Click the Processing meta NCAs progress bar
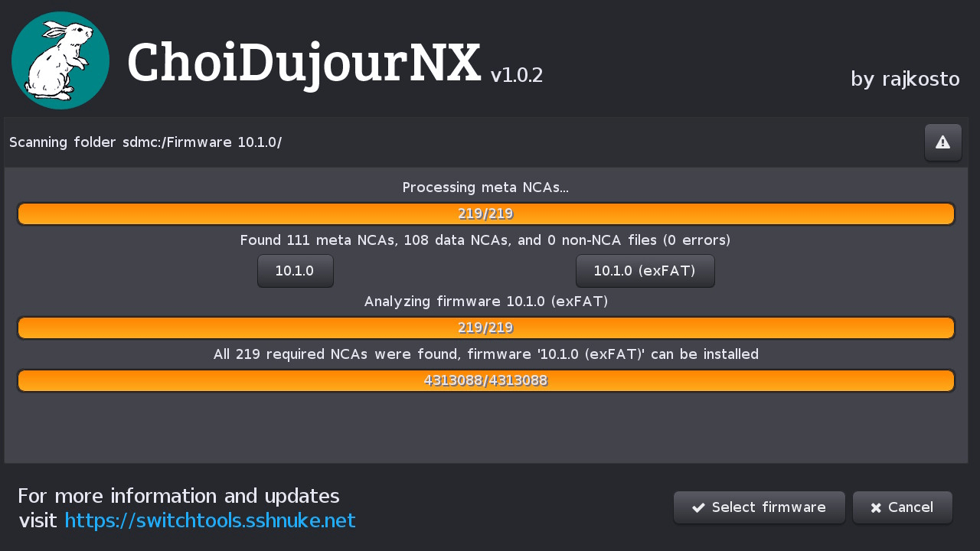Image resolution: width=980 pixels, height=551 pixels. click(x=486, y=214)
